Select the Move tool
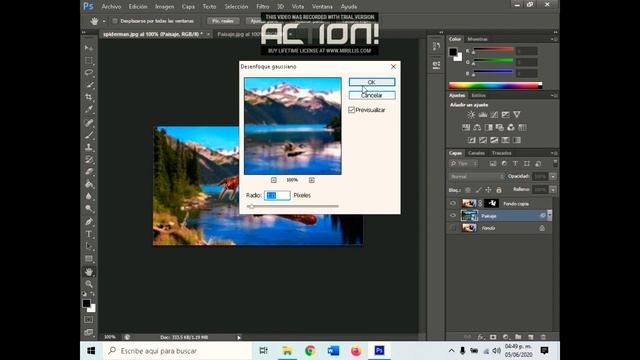 pos(89,48)
